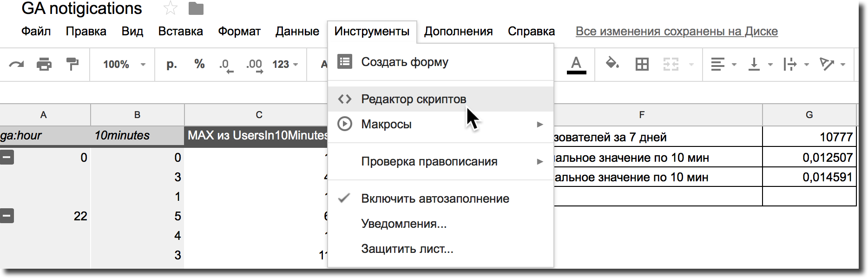The width and height of the screenshot is (868, 278).
Task: Expand Проверка правописания submenu
Action: coord(441,161)
